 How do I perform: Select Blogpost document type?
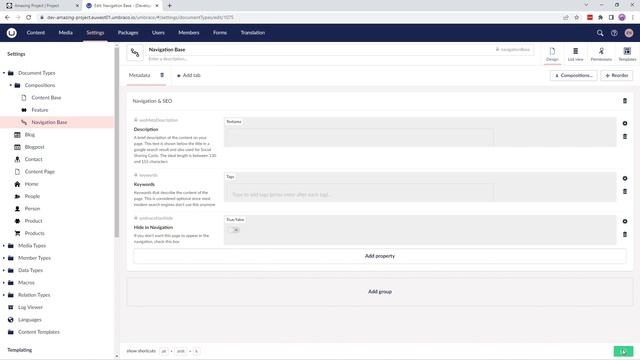(x=34, y=147)
